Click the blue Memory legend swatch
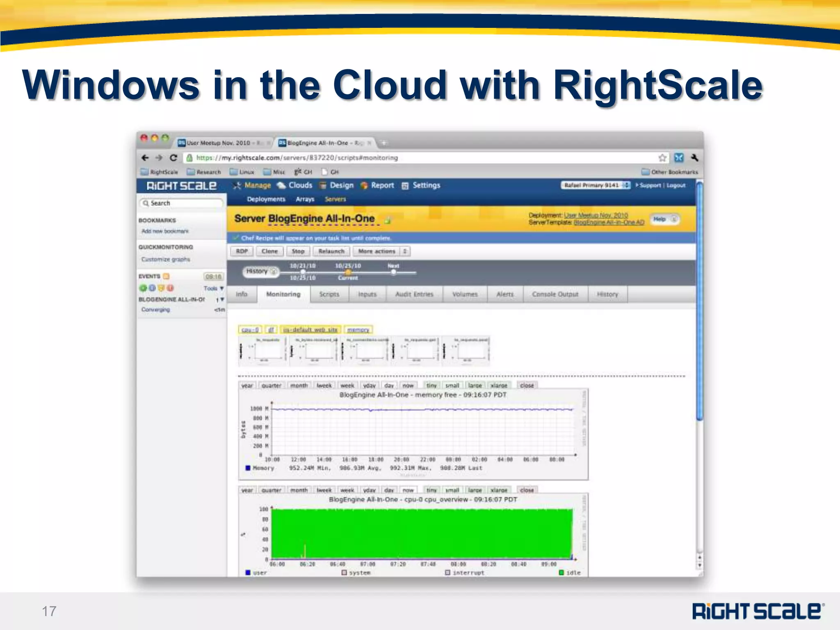Viewport: 840px width, 630px height. (x=247, y=468)
